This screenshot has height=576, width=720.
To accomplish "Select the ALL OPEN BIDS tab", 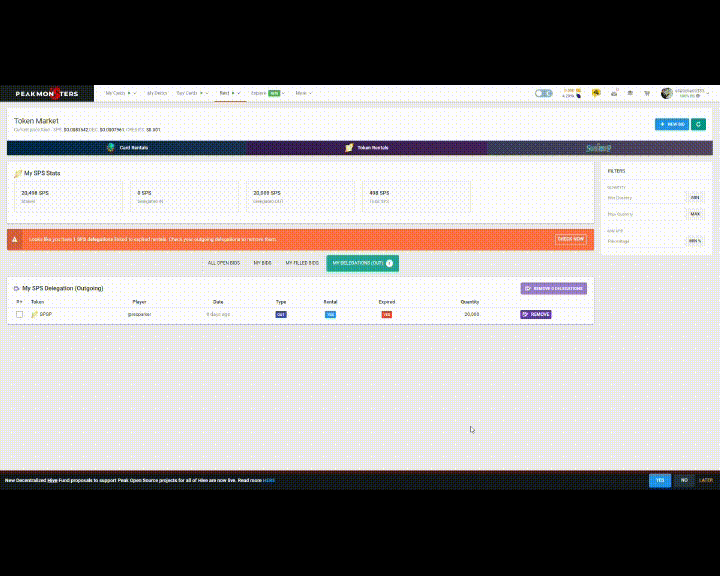I will (224, 263).
